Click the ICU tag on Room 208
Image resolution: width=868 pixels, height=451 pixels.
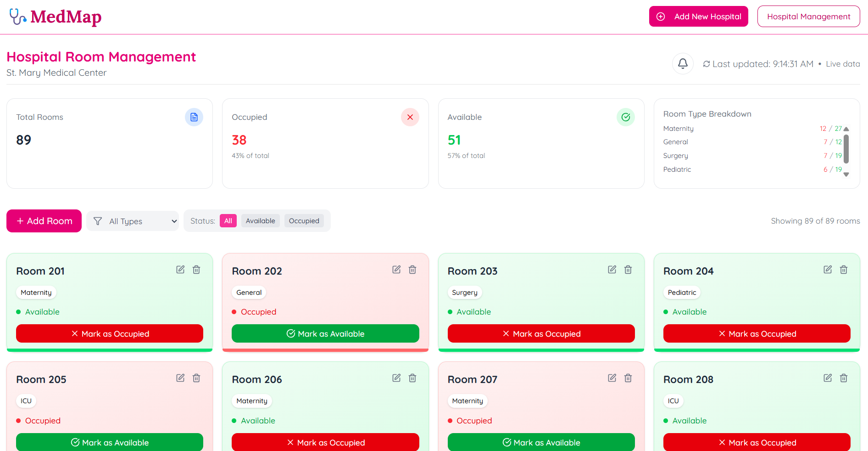point(673,401)
